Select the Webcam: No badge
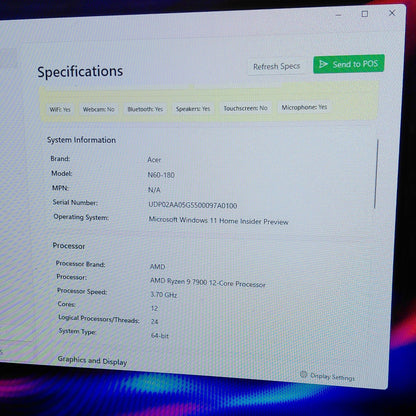Image resolution: width=416 pixels, height=416 pixels. (99, 109)
